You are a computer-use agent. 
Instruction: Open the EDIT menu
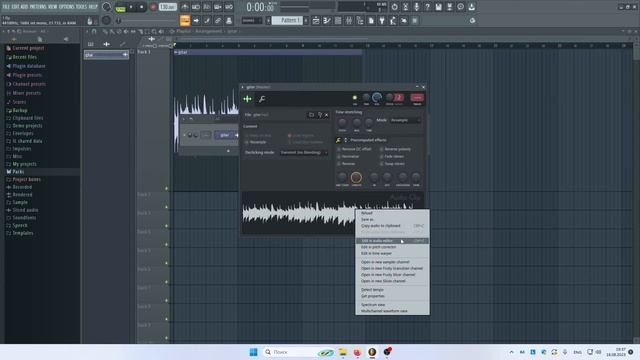[15, 7]
